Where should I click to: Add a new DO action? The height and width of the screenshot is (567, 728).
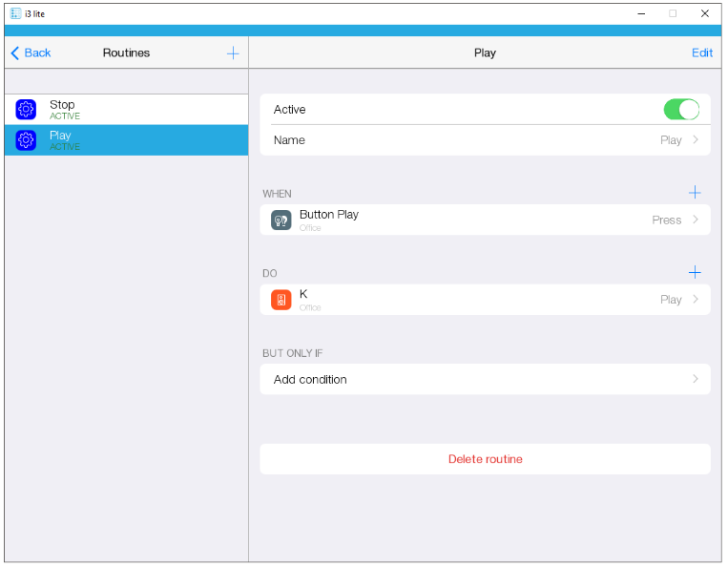695,272
